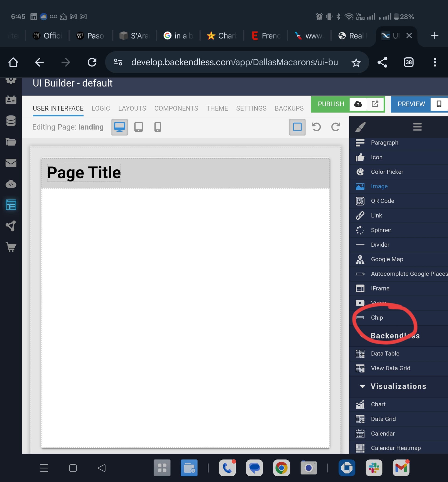This screenshot has height=482, width=448.
Task: Open Slack from the taskbar
Action: point(374,468)
